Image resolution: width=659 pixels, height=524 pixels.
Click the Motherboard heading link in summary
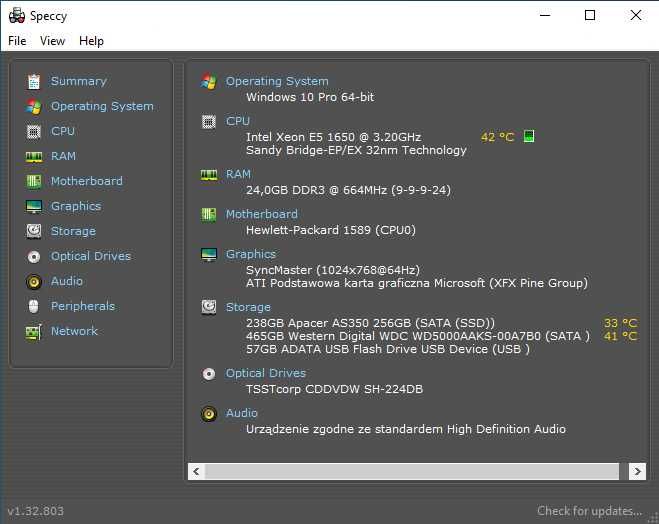tap(261, 214)
